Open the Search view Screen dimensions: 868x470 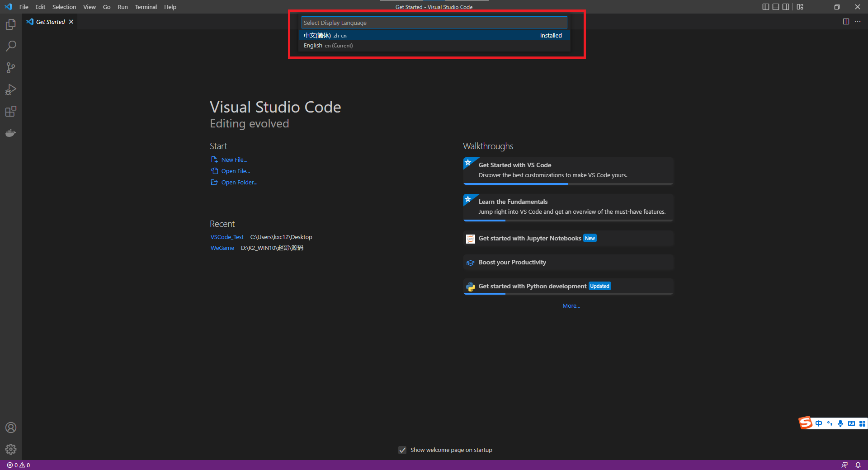(x=11, y=46)
